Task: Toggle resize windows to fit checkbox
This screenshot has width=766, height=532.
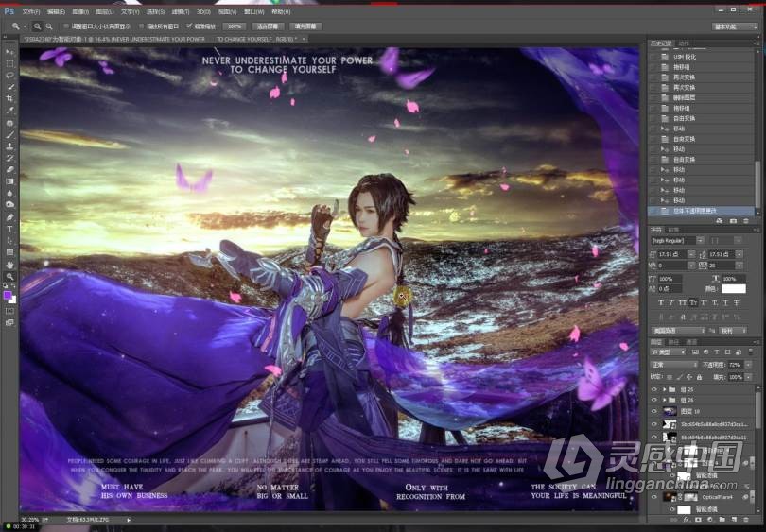Action: click(x=66, y=26)
